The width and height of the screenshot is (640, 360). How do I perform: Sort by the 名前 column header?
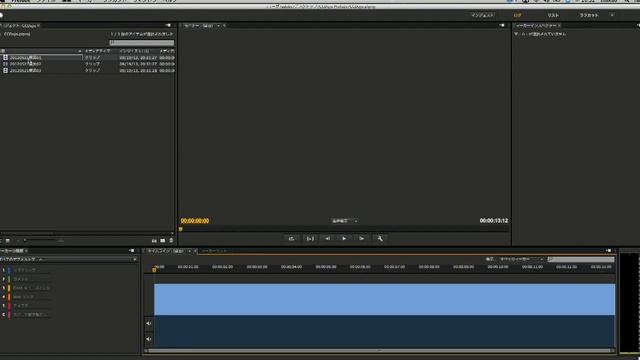click(41, 51)
